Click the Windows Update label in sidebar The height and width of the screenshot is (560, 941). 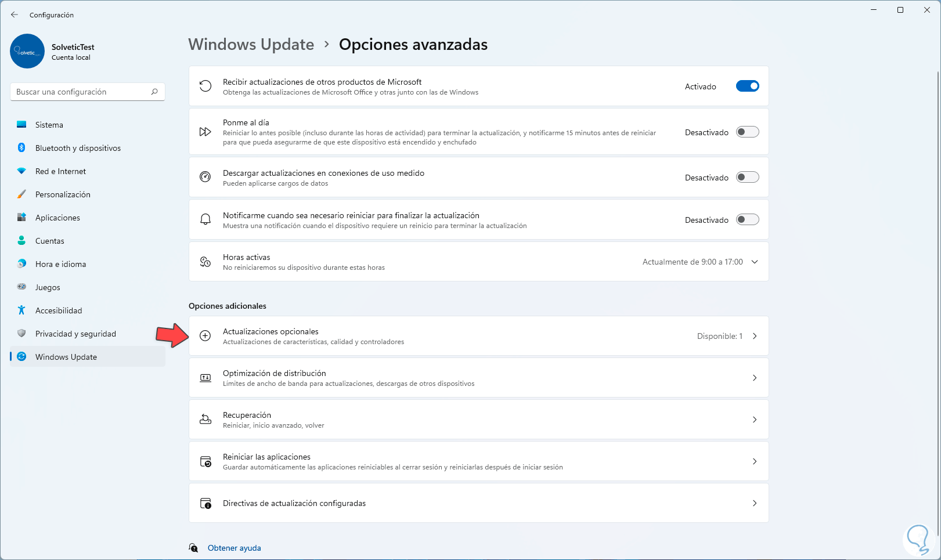point(66,357)
